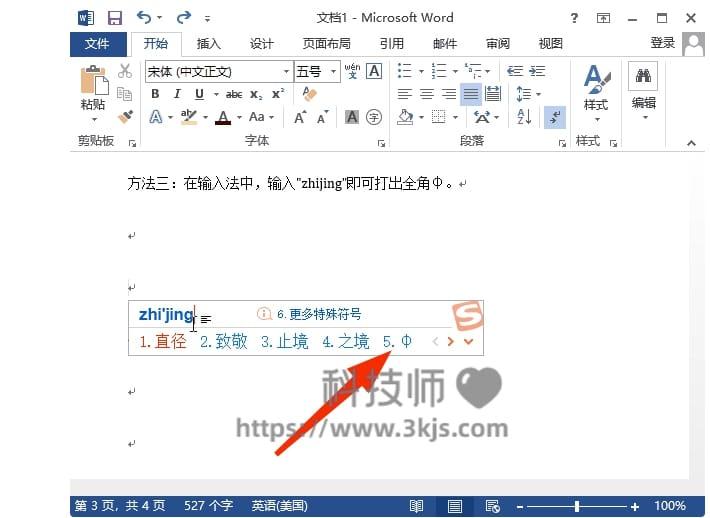
Task: Switch to the 页面布局 Page Layout tab
Action: point(326,44)
